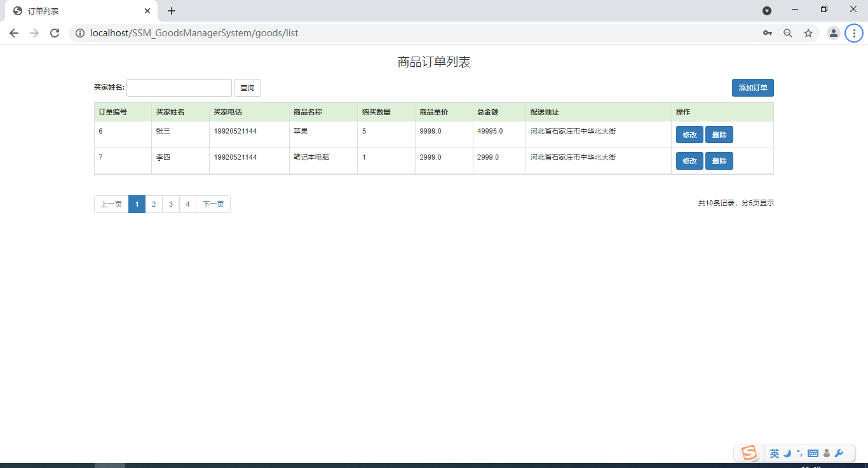Screen dimensions: 868x468
Task: Select page 3 in pagination
Action: point(171,204)
